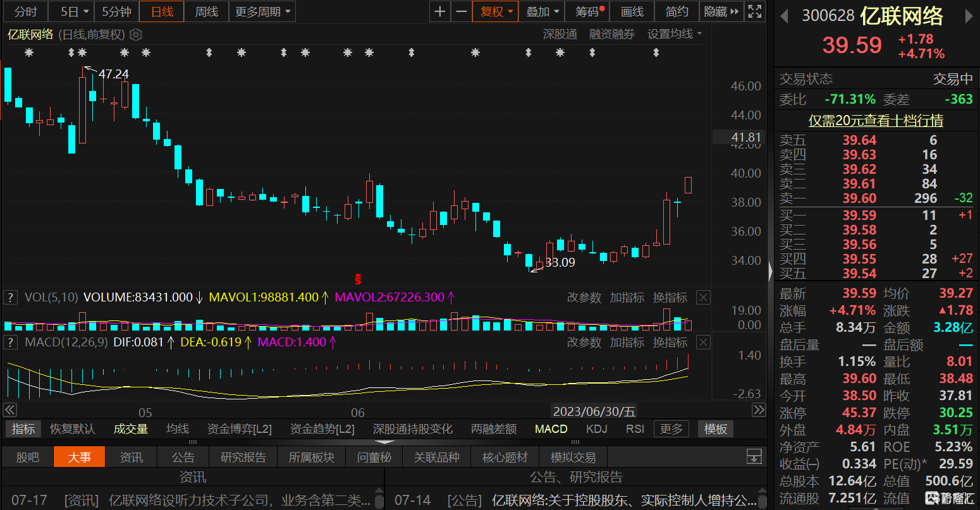980x510 pixels.
Task: Toggle 模板 template button
Action: point(716,429)
